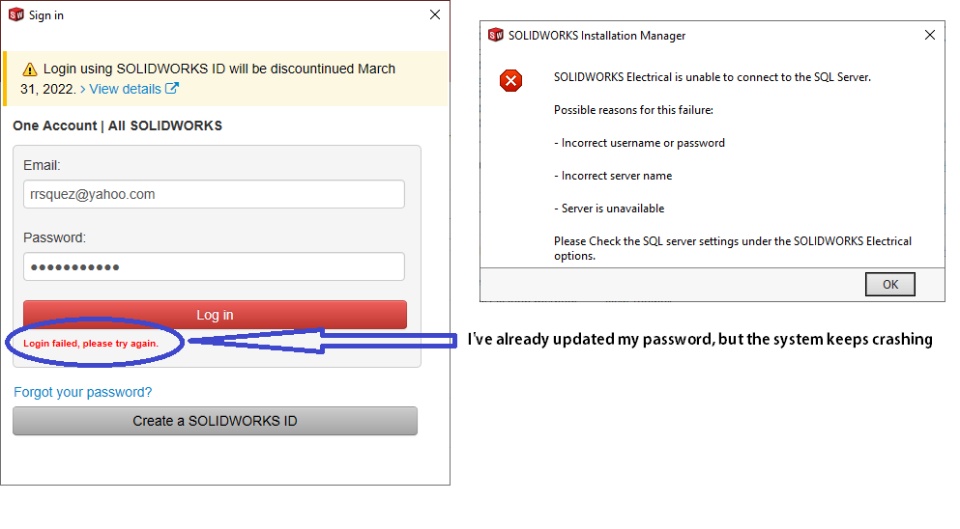Click the SOLIDWORKS Installation Manager logo icon
This screenshot has width=960, height=529.
(496, 35)
